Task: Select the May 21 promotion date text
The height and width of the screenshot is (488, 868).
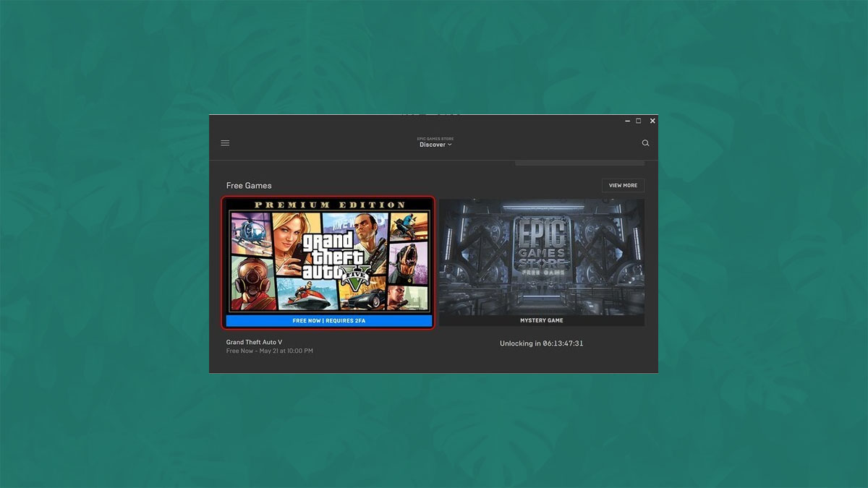Action: tap(269, 351)
